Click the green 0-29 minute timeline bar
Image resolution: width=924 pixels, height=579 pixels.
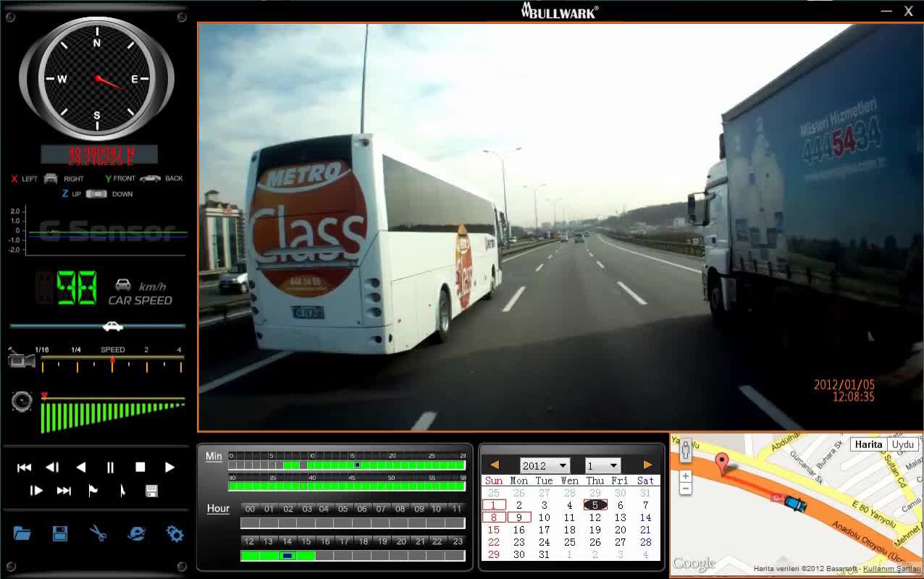point(347,465)
